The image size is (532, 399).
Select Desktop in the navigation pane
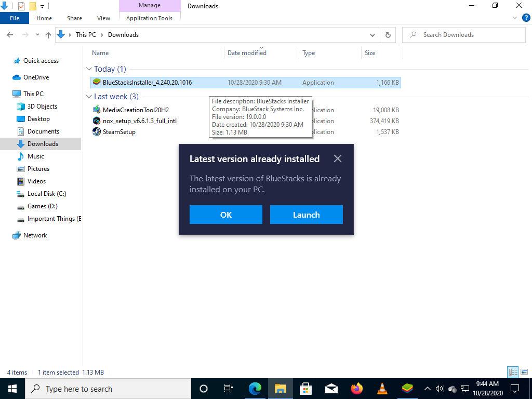(x=38, y=119)
